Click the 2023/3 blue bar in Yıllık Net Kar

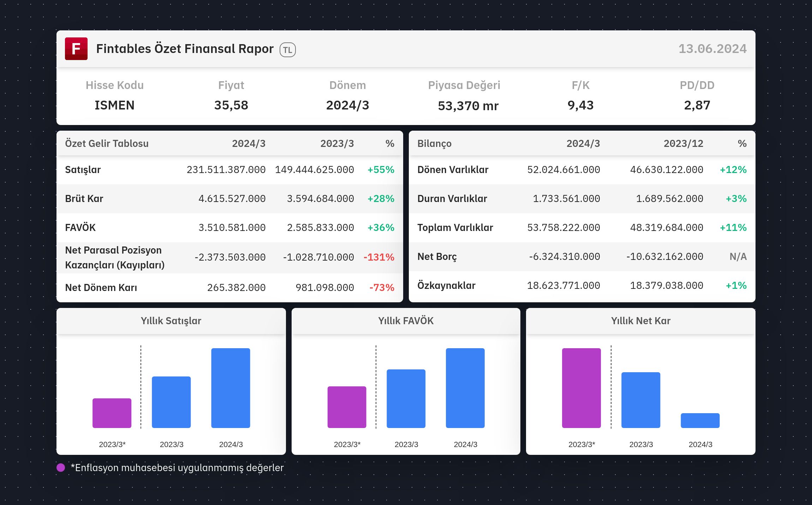(x=641, y=400)
